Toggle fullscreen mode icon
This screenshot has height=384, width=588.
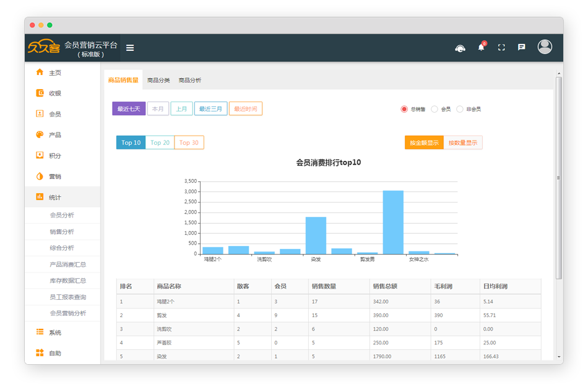(x=501, y=48)
